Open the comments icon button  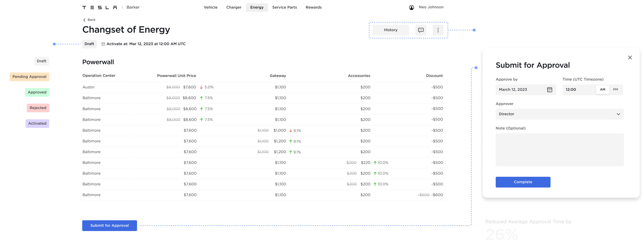[x=421, y=30]
